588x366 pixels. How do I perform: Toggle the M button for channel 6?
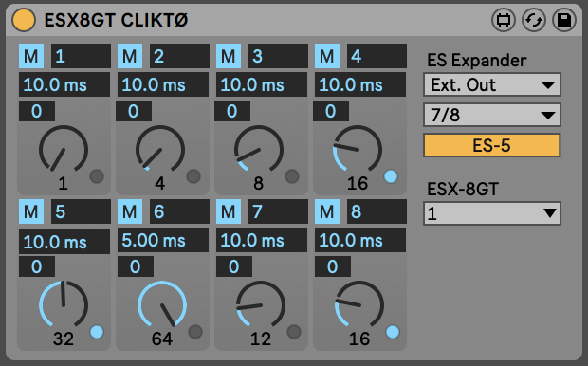[x=130, y=211]
